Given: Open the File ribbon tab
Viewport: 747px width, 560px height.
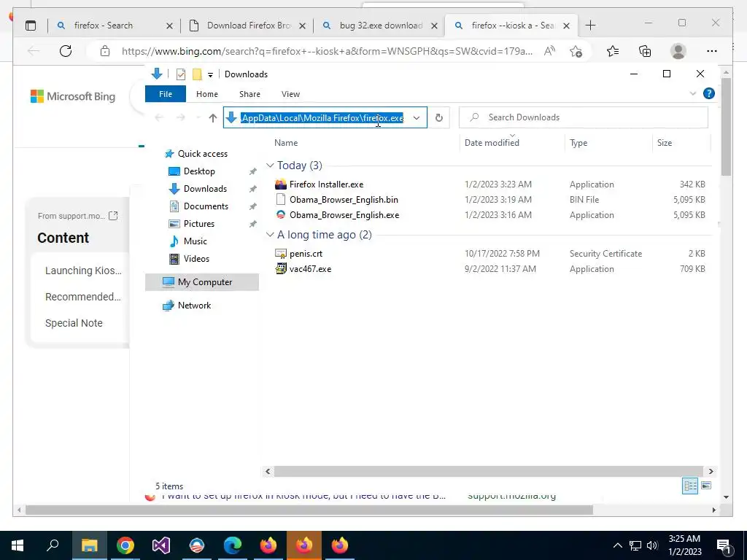Looking at the screenshot, I should click(x=166, y=94).
